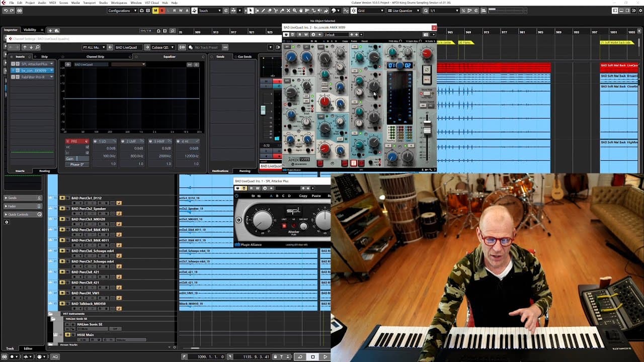Click the next channel down arrow
Screen dimensions: 644x362
click(x=31, y=47)
